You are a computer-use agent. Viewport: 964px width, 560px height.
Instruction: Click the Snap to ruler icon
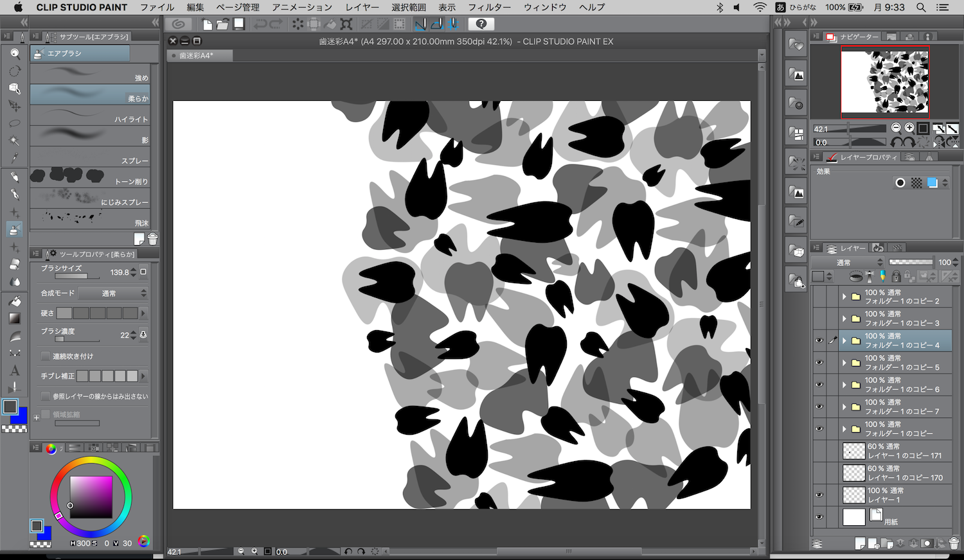[420, 24]
